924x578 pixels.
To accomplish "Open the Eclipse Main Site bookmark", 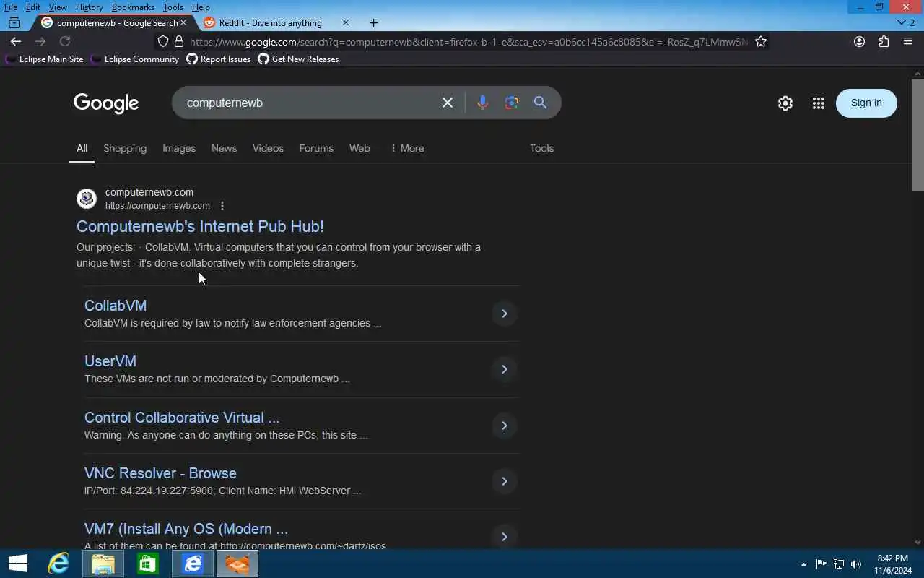I will tap(45, 59).
